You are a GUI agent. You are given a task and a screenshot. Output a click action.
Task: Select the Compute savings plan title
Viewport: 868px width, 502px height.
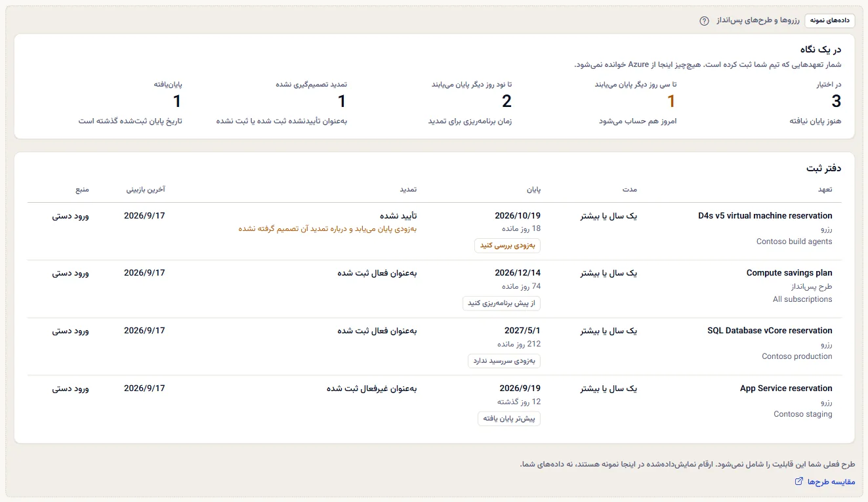coord(789,273)
